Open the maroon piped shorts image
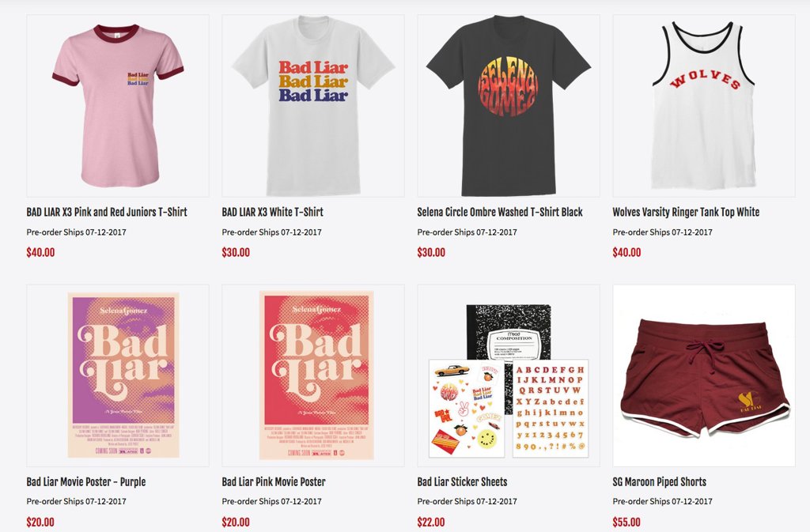 [703, 375]
